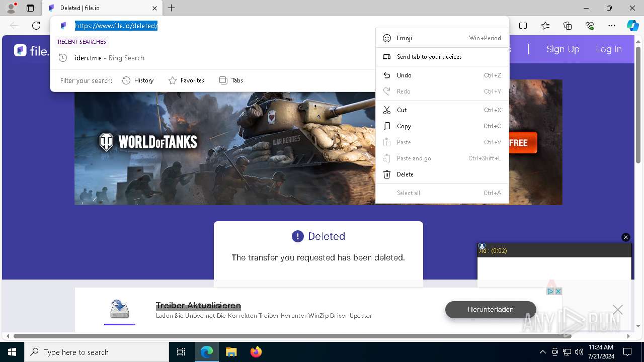Open the Collections icon
The image size is (644, 362).
point(568,26)
